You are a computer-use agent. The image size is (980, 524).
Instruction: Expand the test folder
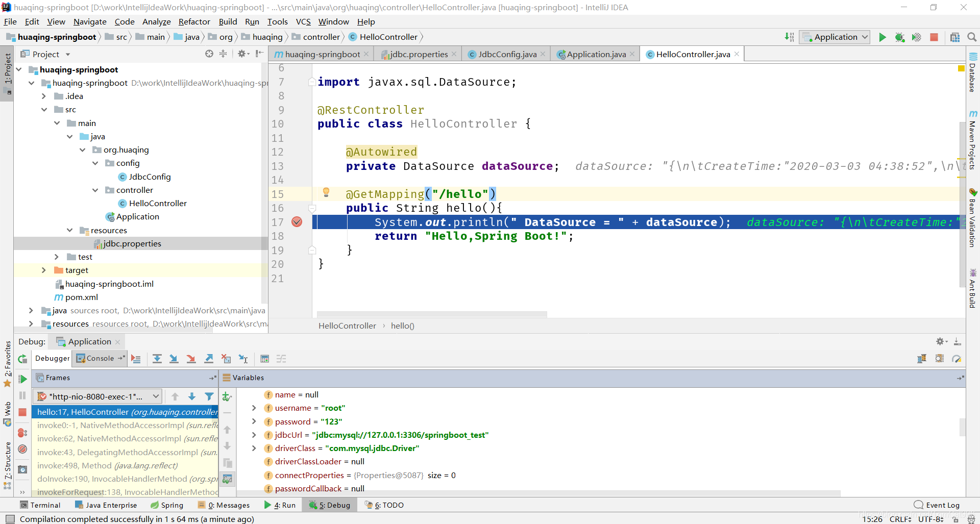[x=57, y=257]
